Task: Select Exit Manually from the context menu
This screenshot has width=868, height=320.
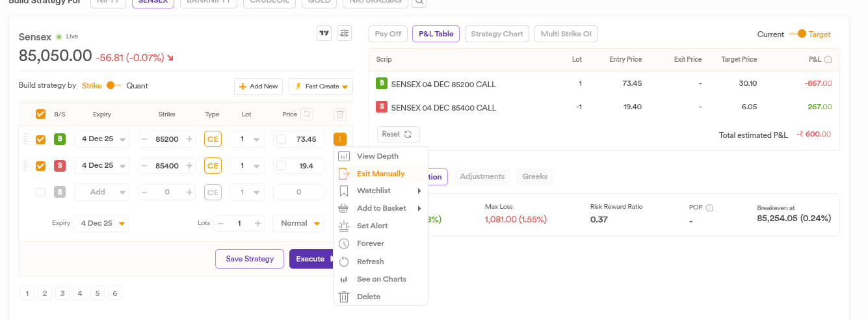Action: pyautogui.click(x=380, y=174)
